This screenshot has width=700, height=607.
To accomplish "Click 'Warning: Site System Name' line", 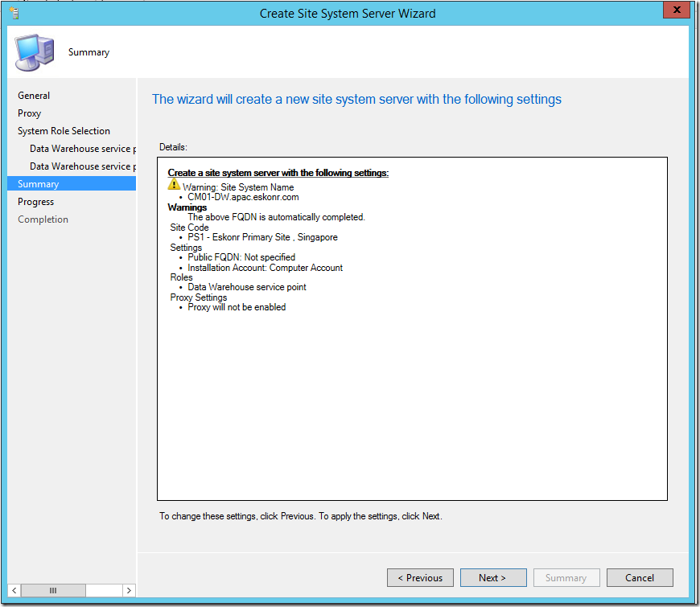I will point(238,187).
